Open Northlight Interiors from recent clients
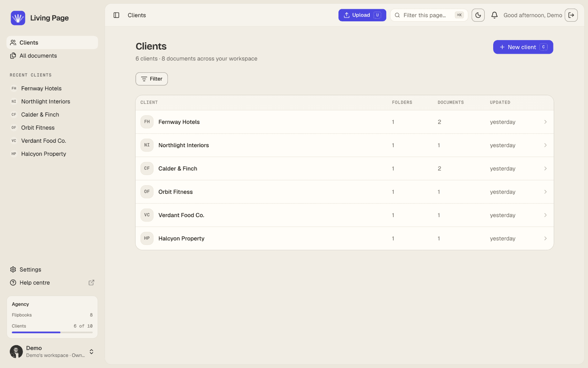This screenshot has height=368, width=588. point(52,102)
